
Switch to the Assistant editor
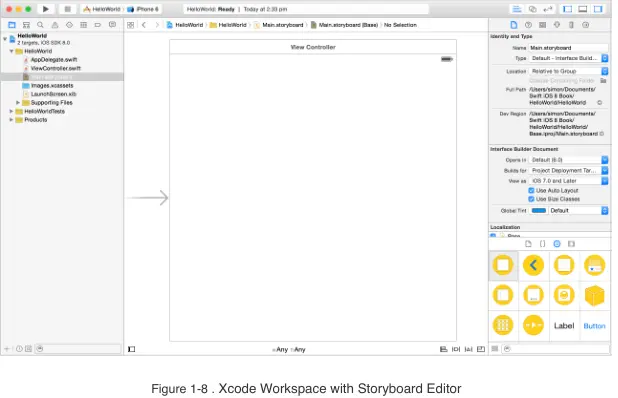click(532, 9)
